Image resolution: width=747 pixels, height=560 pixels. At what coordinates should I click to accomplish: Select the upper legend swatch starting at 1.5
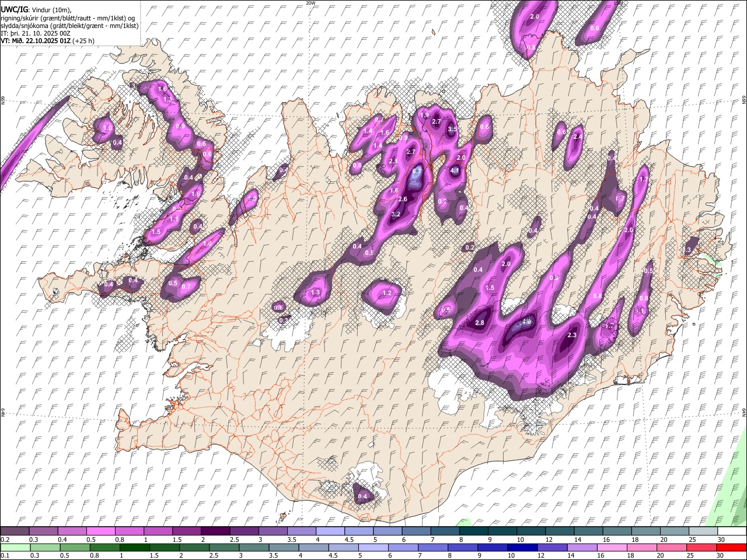click(187, 531)
